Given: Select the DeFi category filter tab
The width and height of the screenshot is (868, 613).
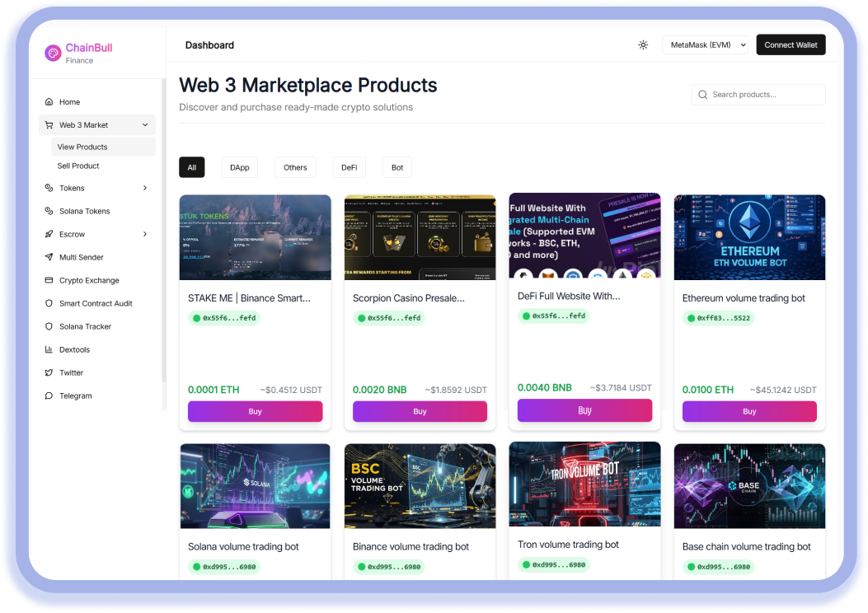Looking at the screenshot, I should (x=349, y=167).
